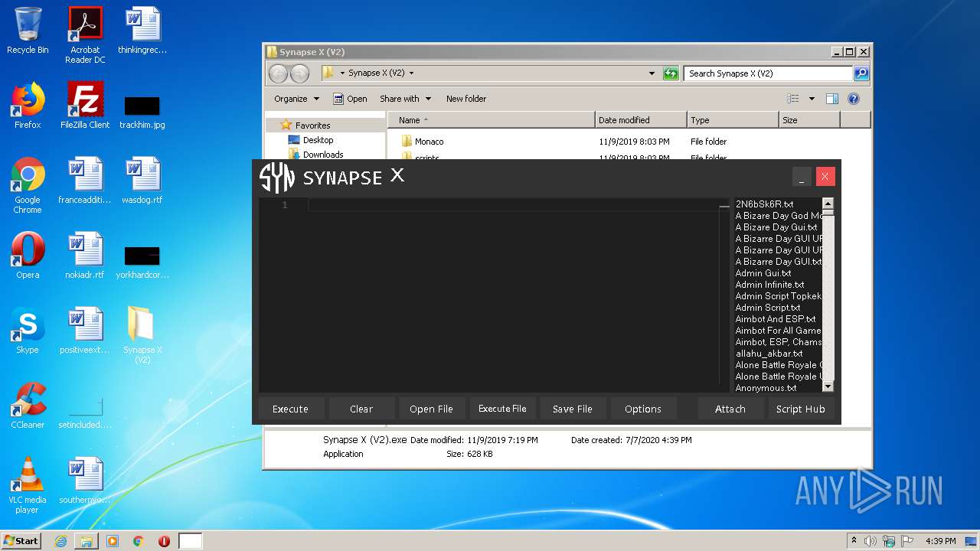
Task: Select positiveext document on desktop
Action: point(85,331)
